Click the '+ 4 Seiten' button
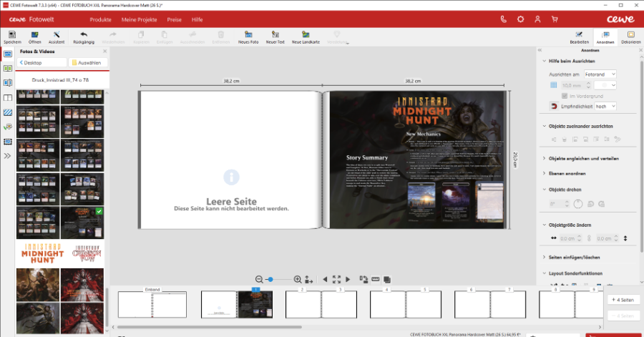The width and height of the screenshot is (644, 337). tap(623, 298)
